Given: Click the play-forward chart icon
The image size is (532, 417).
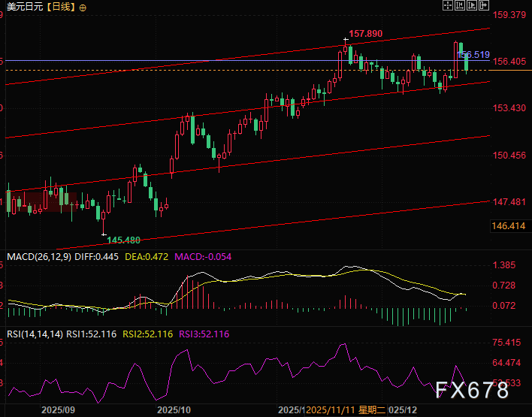Looking at the screenshot, I should [x=473, y=5].
